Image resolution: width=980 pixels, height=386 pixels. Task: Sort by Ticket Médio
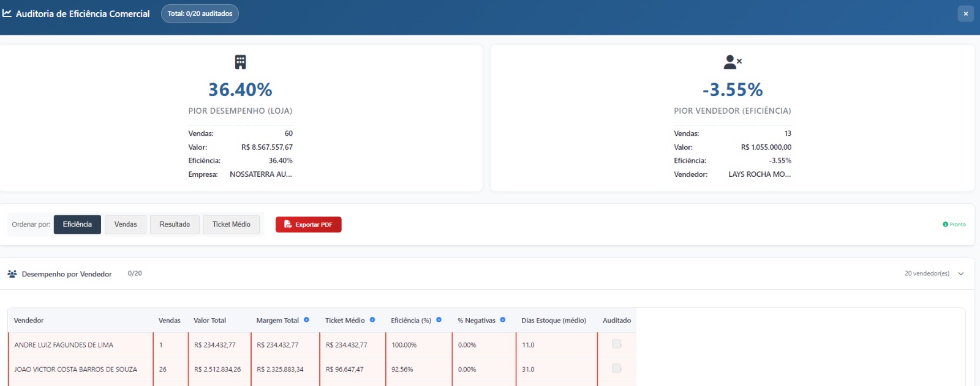(x=231, y=225)
